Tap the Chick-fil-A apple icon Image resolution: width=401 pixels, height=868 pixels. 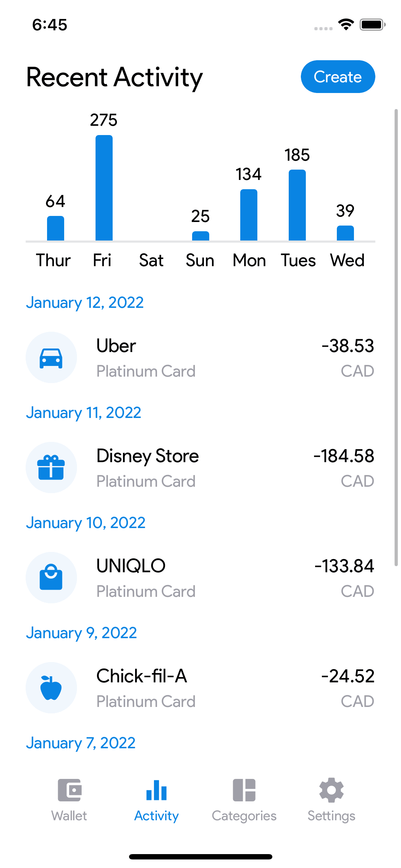[x=51, y=688]
